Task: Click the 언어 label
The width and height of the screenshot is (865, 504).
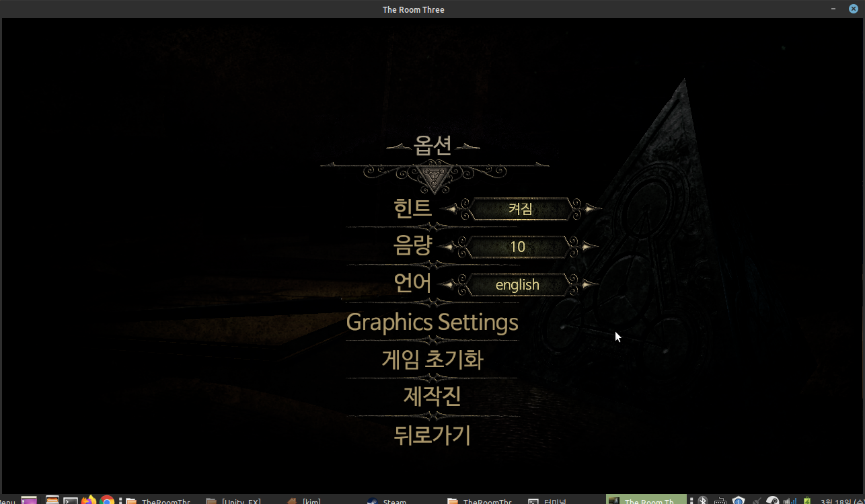Action: [x=412, y=284]
